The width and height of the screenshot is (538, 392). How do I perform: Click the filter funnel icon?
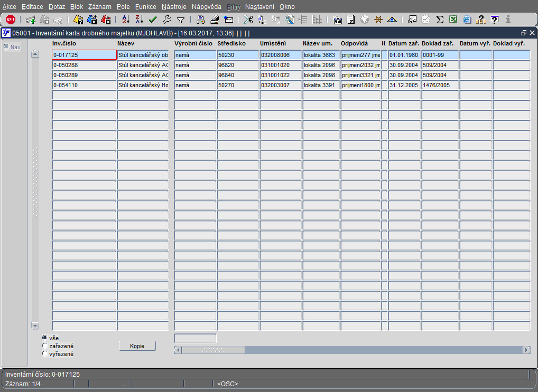pyautogui.click(x=180, y=20)
